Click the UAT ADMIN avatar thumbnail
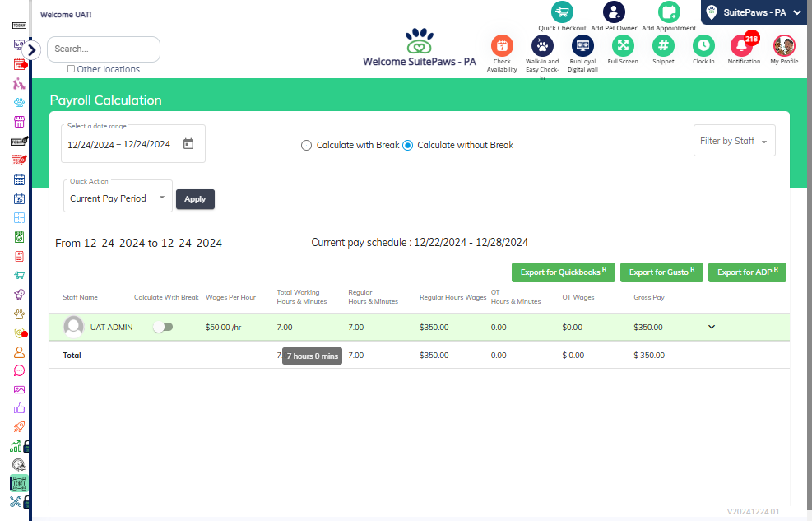This screenshot has width=812, height=521. [x=73, y=327]
